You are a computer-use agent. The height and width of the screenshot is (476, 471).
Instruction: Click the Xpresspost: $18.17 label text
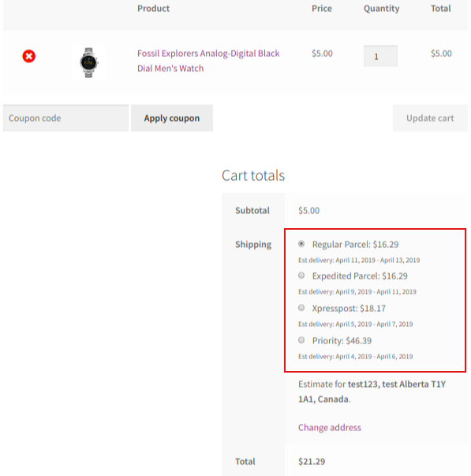coord(349,309)
